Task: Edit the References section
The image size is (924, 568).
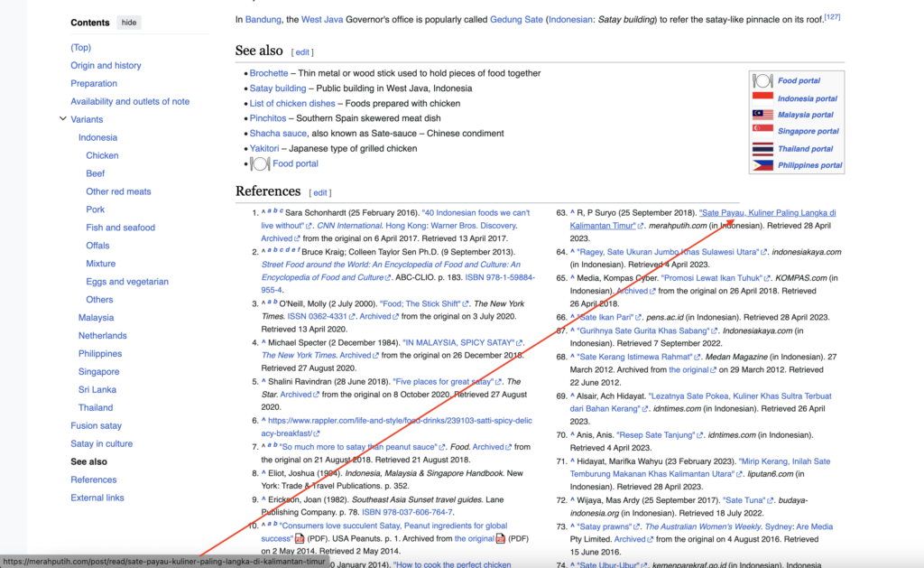Action: pyautogui.click(x=321, y=191)
